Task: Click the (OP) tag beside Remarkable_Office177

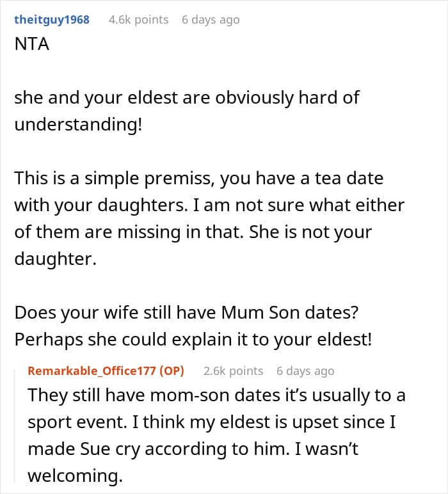Action: 172,371
